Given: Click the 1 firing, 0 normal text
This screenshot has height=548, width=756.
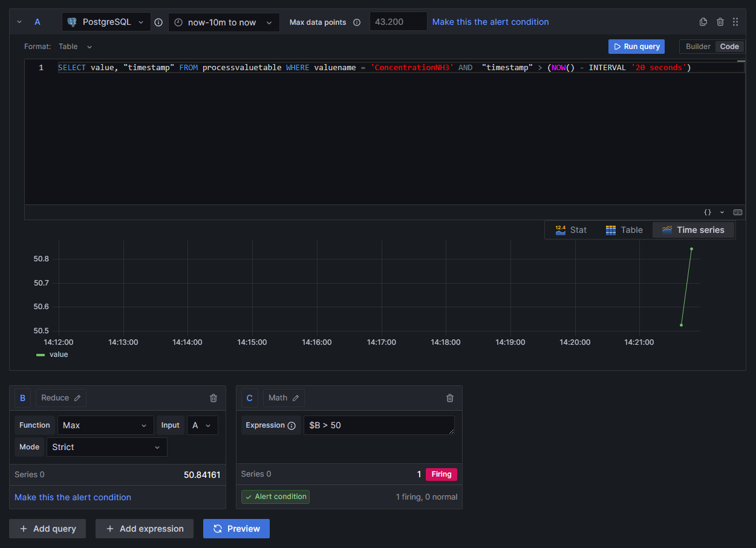Looking at the screenshot, I should point(427,497).
